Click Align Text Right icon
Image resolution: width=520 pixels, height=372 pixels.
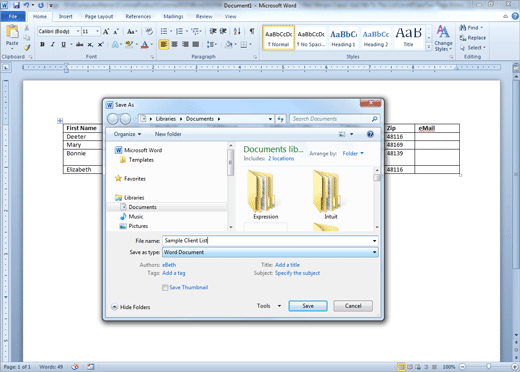(x=185, y=44)
